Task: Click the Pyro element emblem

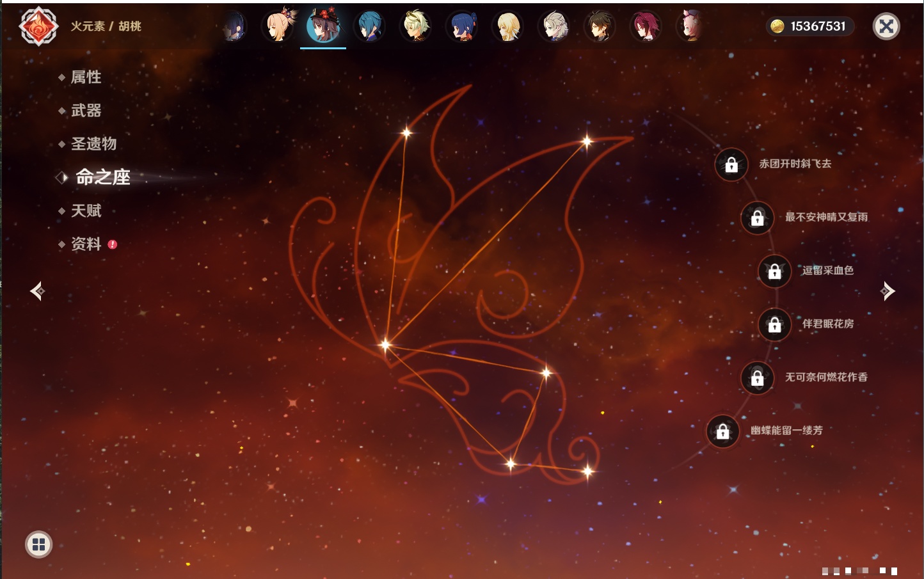Action: (38, 26)
